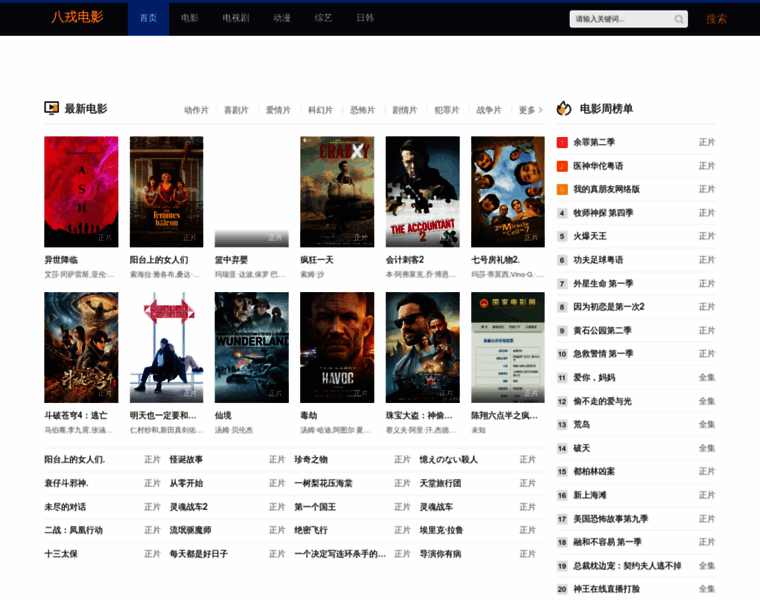Click the 篮中弃婴 movie title

tap(231, 260)
